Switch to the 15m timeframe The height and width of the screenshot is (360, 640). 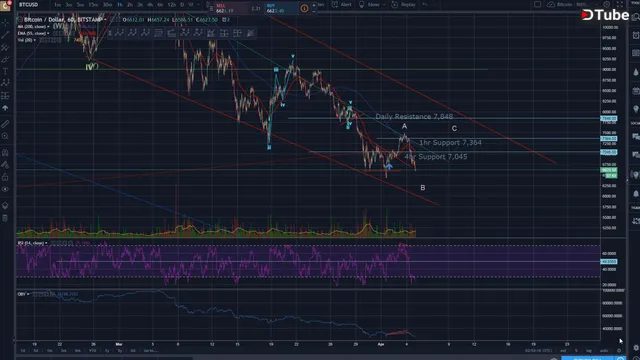(x=93, y=4)
